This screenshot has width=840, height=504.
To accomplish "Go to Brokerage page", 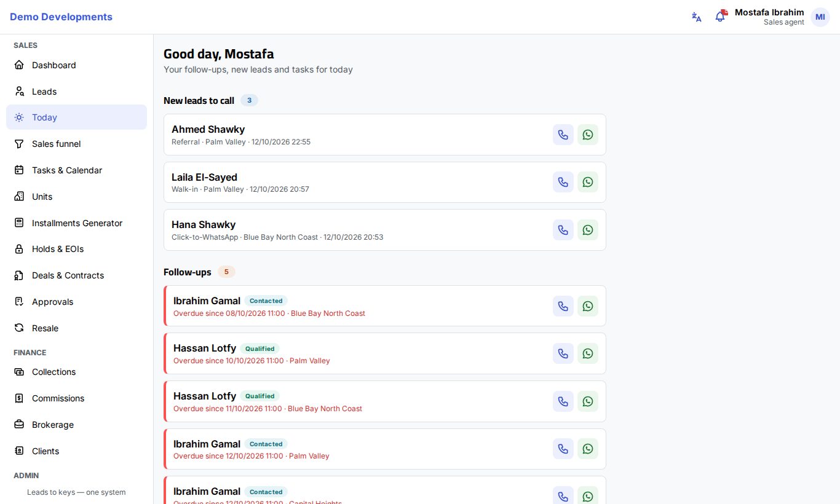I will tap(77, 425).
